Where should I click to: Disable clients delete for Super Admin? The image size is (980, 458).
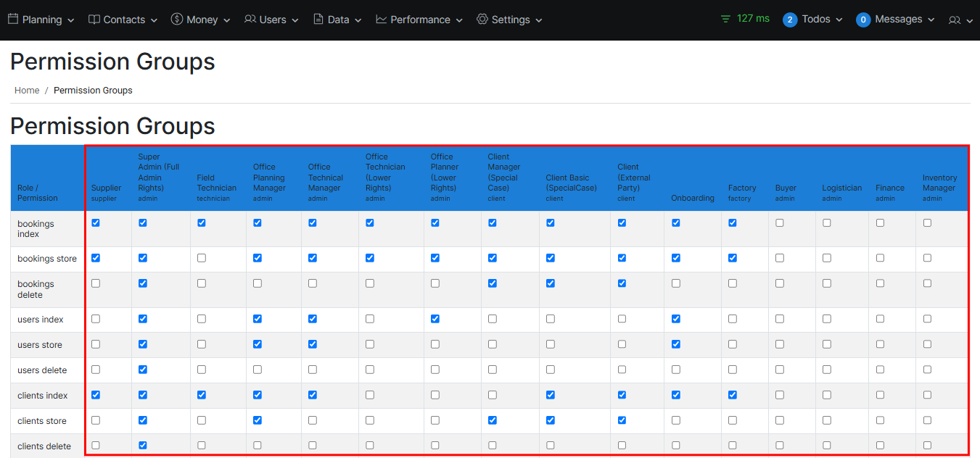pos(143,445)
